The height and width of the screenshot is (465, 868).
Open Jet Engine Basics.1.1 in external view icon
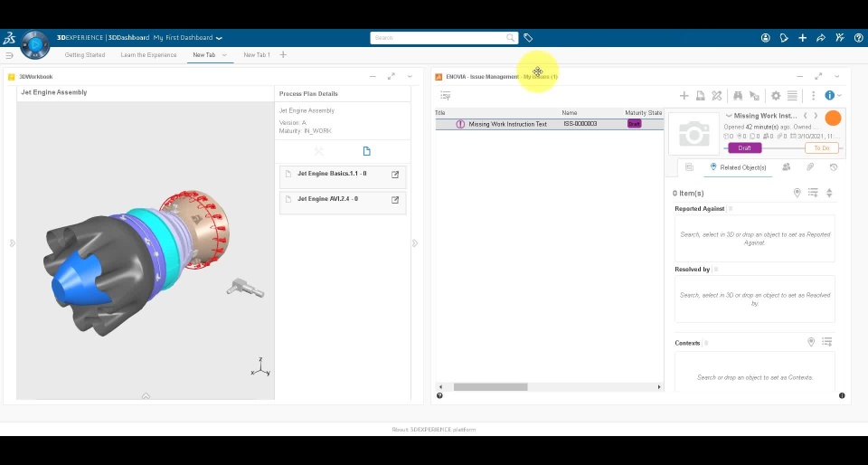(x=395, y=175)
